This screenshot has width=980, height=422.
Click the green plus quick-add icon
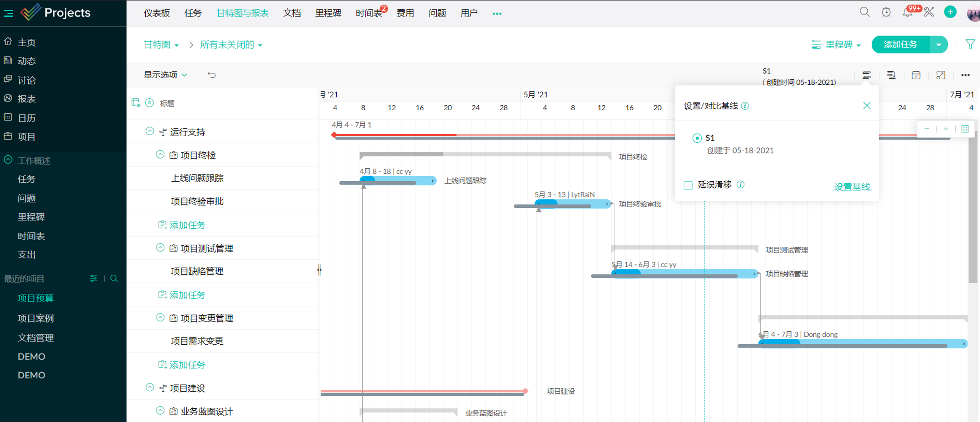click(950, 12)
